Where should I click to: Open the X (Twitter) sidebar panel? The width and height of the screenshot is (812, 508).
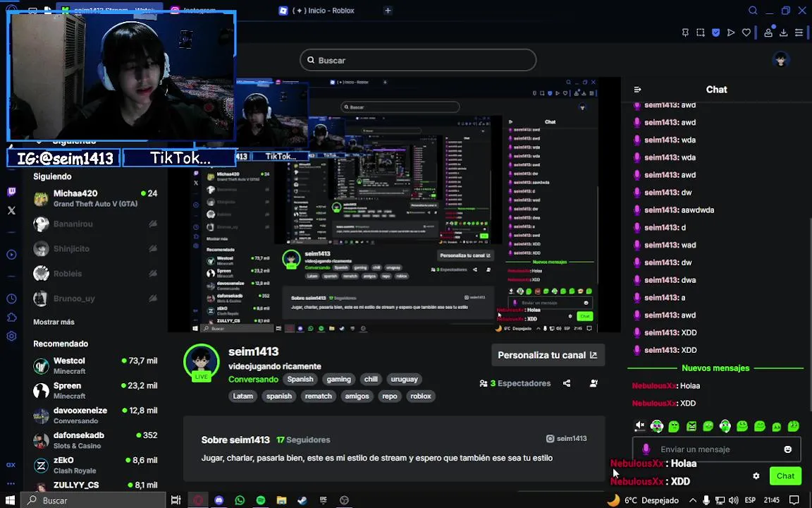click(x=11, y=210)
